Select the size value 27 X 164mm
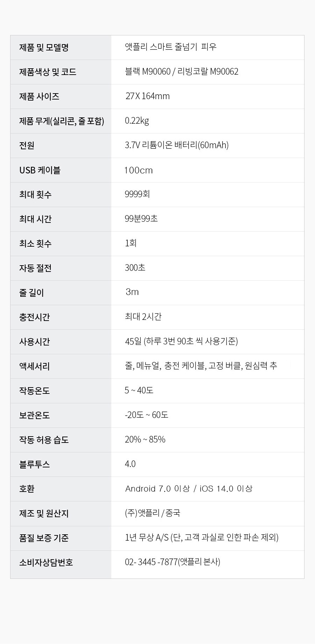The width and height of the screenshot is (315, 644). 147,96
